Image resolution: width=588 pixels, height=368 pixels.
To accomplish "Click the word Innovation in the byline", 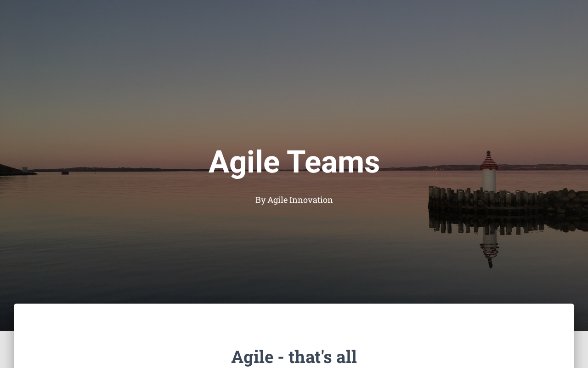I will [311, 200].
